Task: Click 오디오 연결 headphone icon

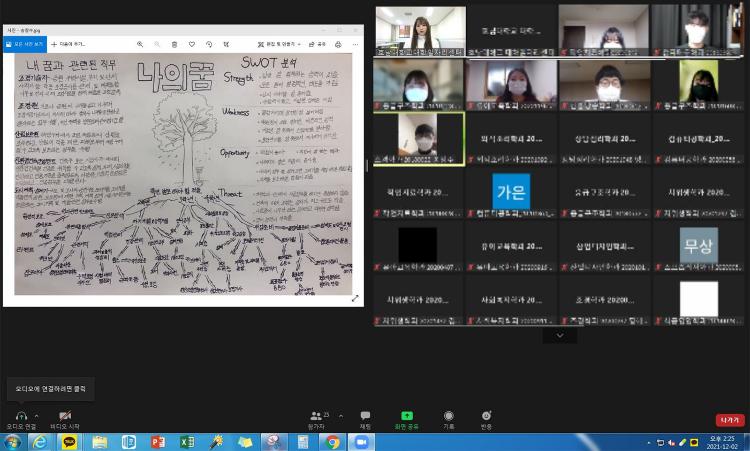Action: 20,418
